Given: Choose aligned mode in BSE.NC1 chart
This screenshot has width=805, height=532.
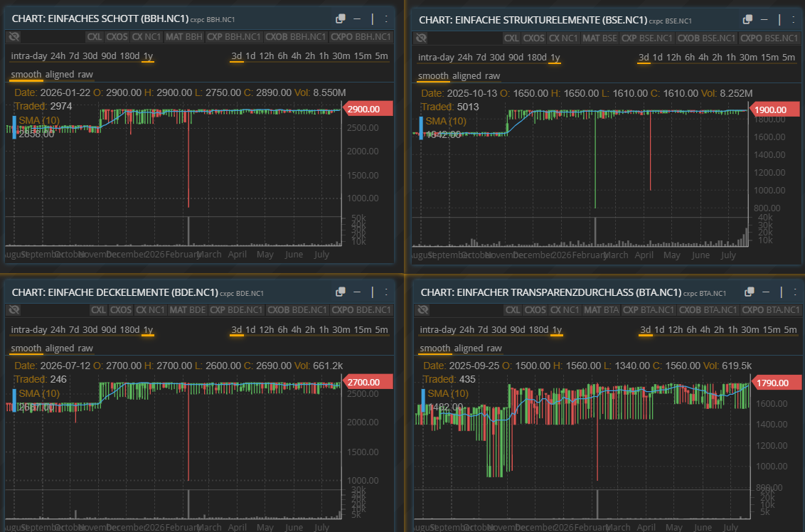Looking at the screenshot, I should coord(467,76).
